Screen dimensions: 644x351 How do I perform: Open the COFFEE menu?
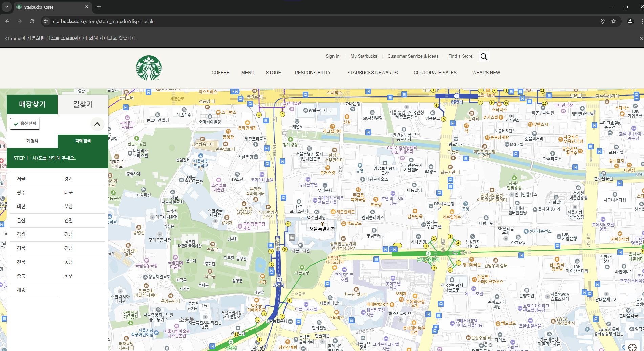click(x=220, y=73)
